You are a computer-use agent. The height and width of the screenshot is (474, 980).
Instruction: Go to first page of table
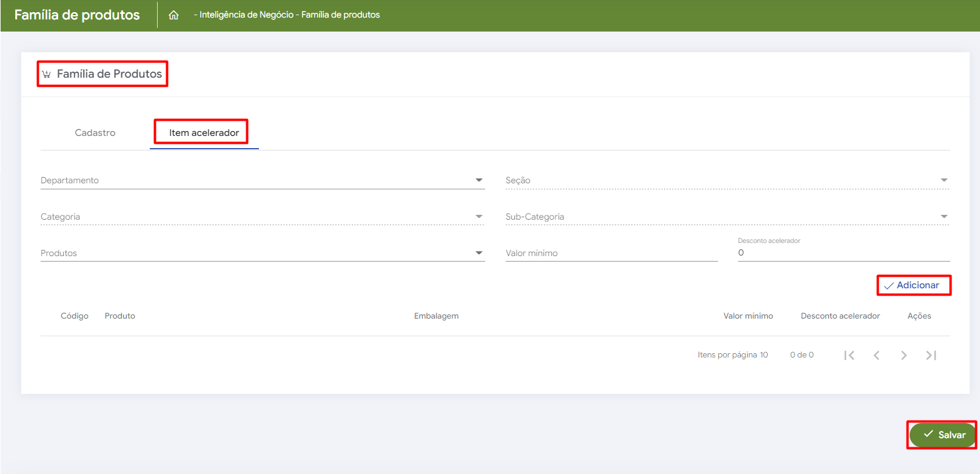(849, 355)
